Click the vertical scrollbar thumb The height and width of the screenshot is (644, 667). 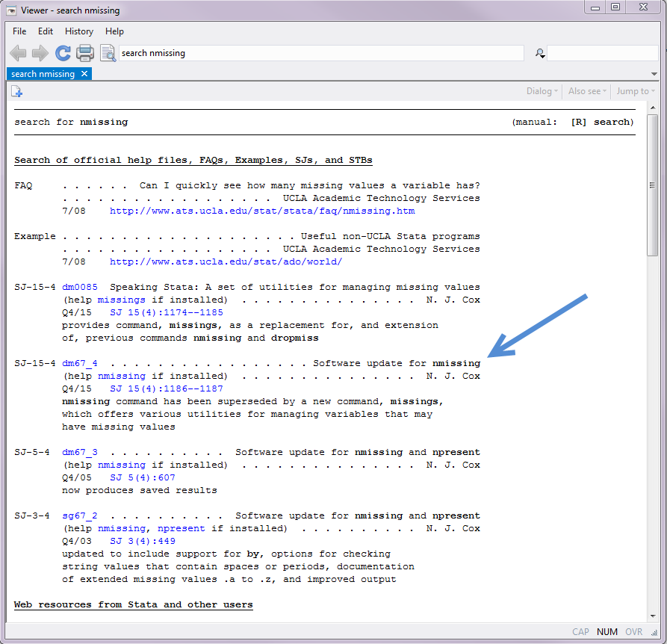coord(653,185)
